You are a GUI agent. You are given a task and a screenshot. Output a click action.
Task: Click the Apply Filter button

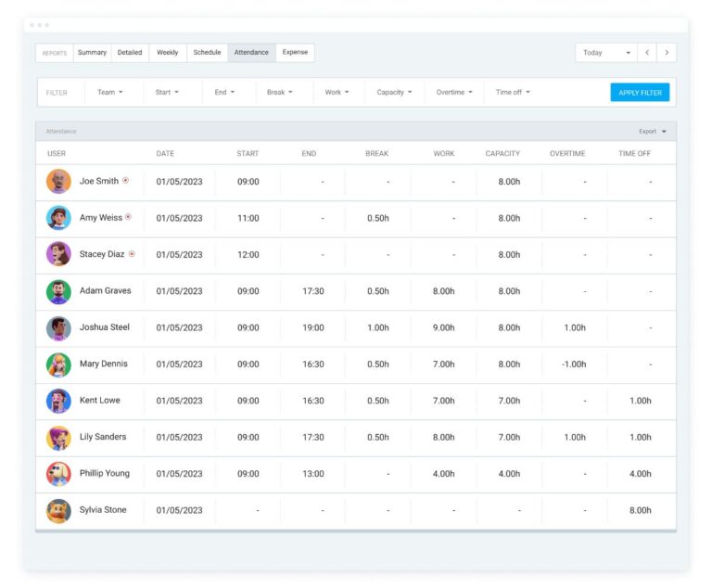tap(640, 93)
